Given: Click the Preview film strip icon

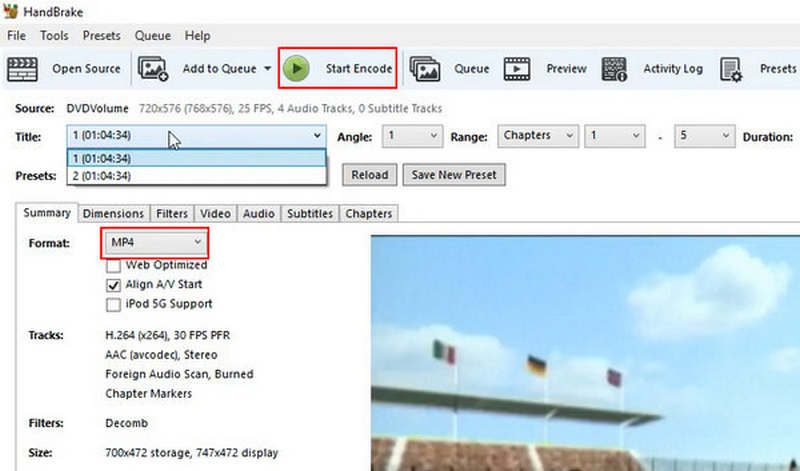Looking at the screenshot, I should point(517,69).
